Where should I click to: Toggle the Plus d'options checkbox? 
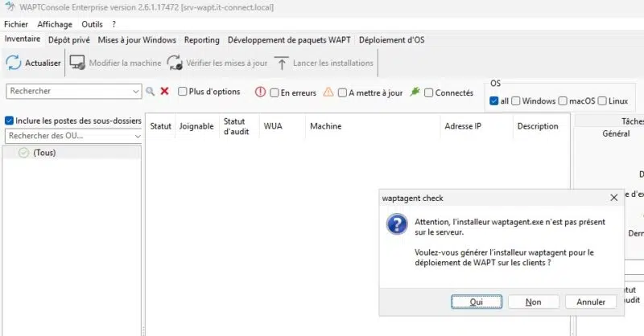tap(183, 91)
